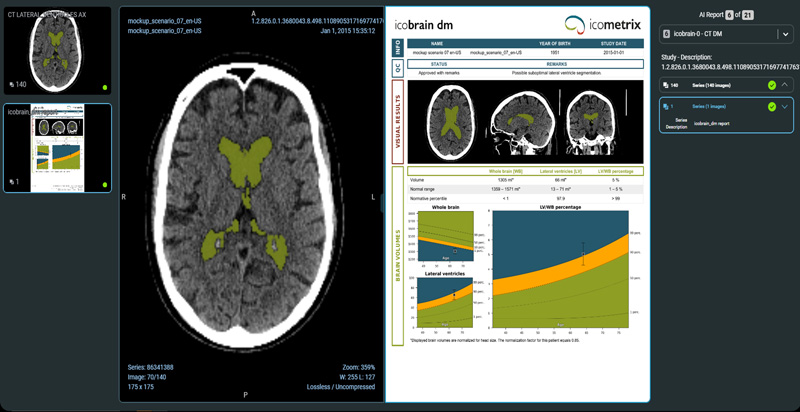Click the icobrain dm title in the report
This screenshot has height=412, width=800.
point(423,25)
